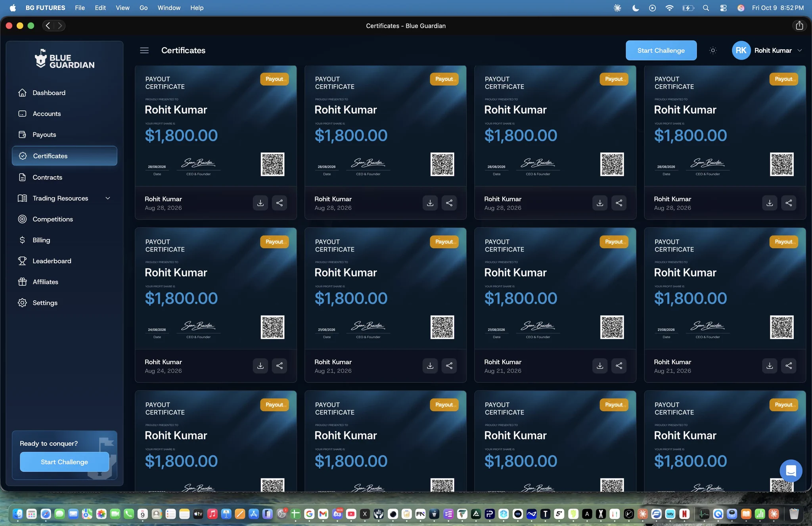Click top Start Challenge button
This screenshot has width=812, height=526.
661,50
